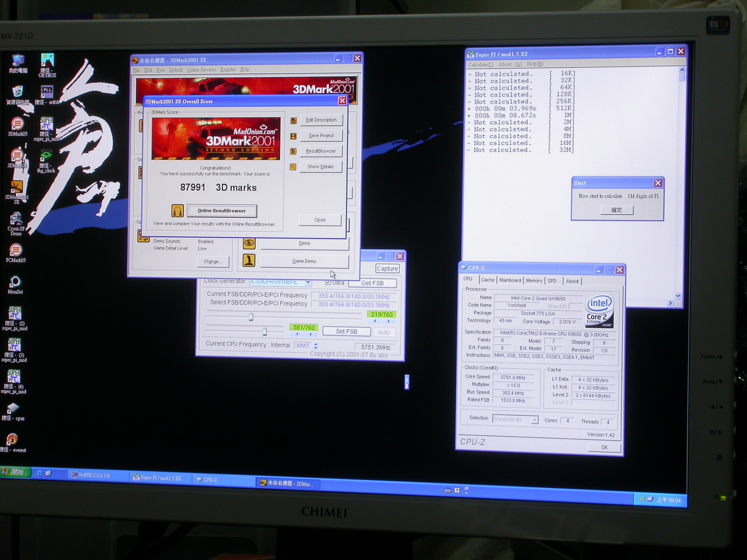Switch to the About tab in CPU-Z
747x560 pixels.
[x=573, y=281]
